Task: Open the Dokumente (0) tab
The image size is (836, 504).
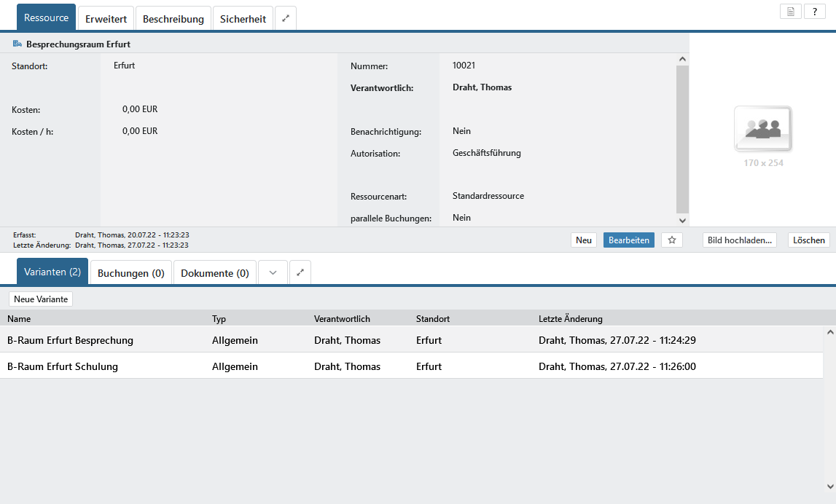Action: [214, 273]
